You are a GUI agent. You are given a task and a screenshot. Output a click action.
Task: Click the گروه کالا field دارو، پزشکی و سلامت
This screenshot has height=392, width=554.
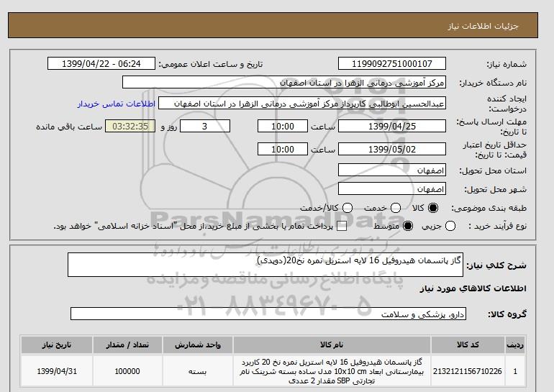coord(268,314)
